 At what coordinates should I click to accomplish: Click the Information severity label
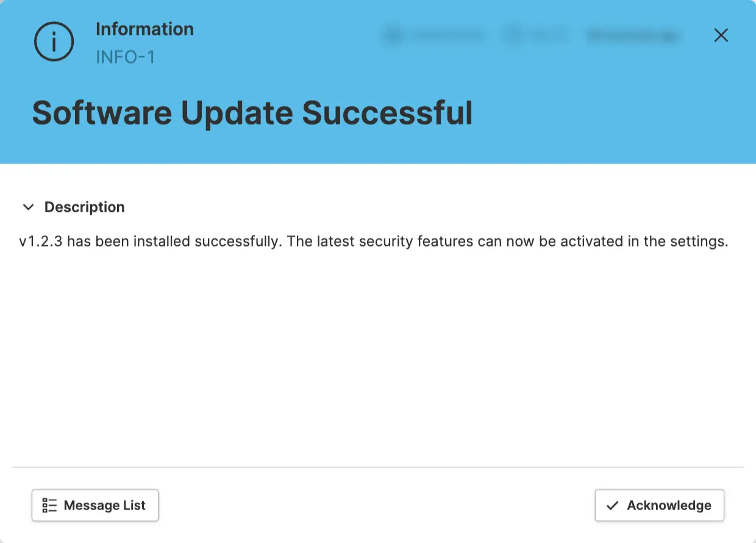144,29
